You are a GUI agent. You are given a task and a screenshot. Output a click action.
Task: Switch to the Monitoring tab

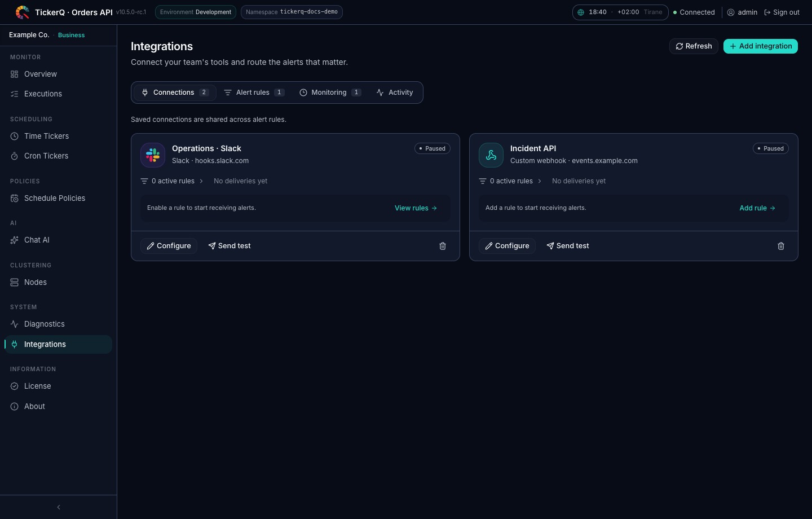click(330, 93)
